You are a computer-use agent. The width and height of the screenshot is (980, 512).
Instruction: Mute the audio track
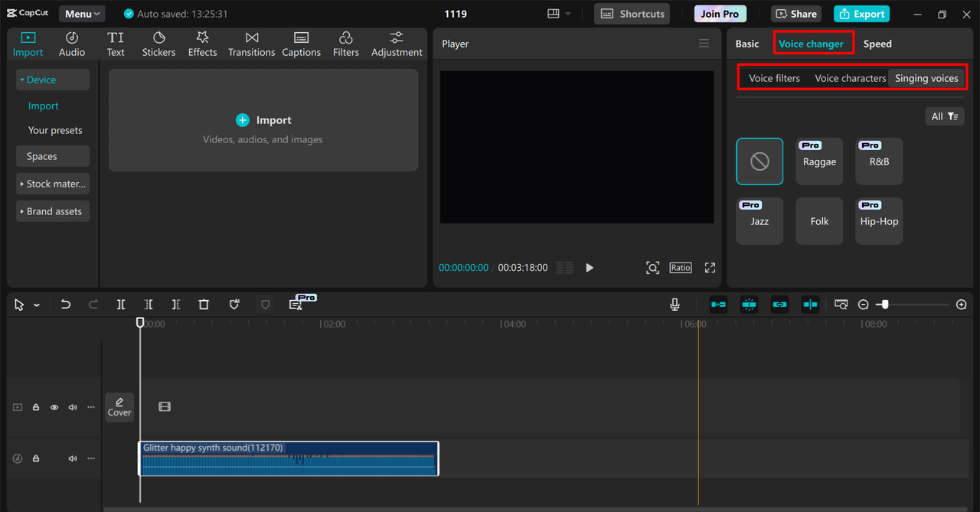[73, 458]
